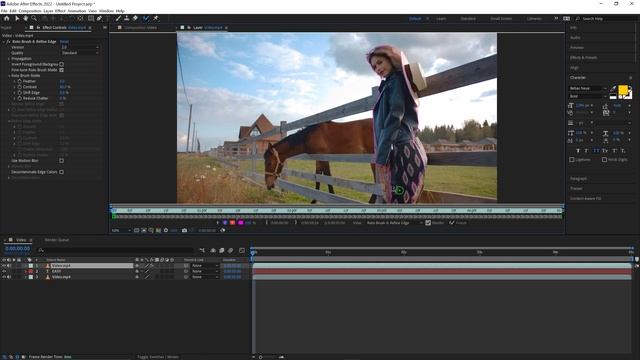Click the All Caps style icon
Viewport: 640px width, 360px height.
[596, 151]
